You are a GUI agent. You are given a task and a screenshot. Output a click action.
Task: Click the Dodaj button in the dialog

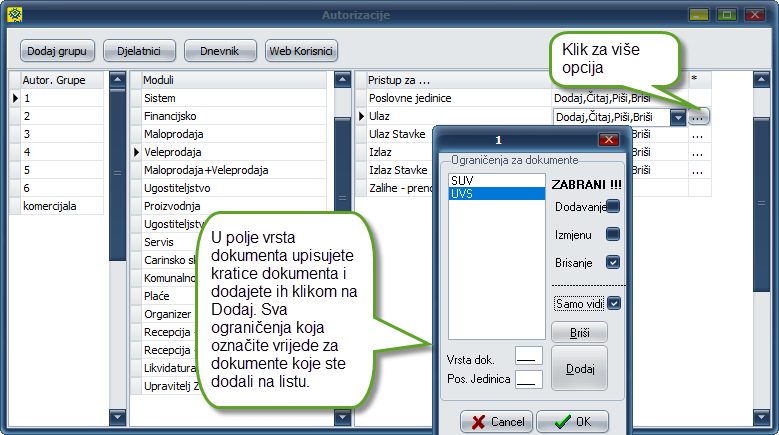click(x=579, y=369)
